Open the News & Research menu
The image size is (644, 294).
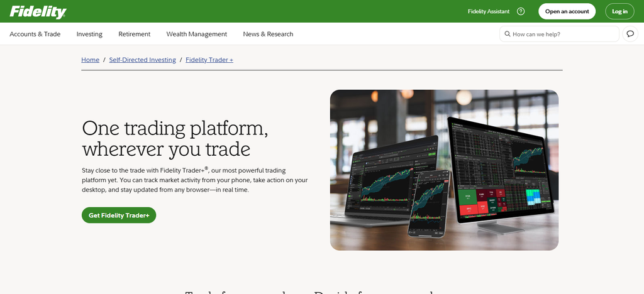pos(268,34)
